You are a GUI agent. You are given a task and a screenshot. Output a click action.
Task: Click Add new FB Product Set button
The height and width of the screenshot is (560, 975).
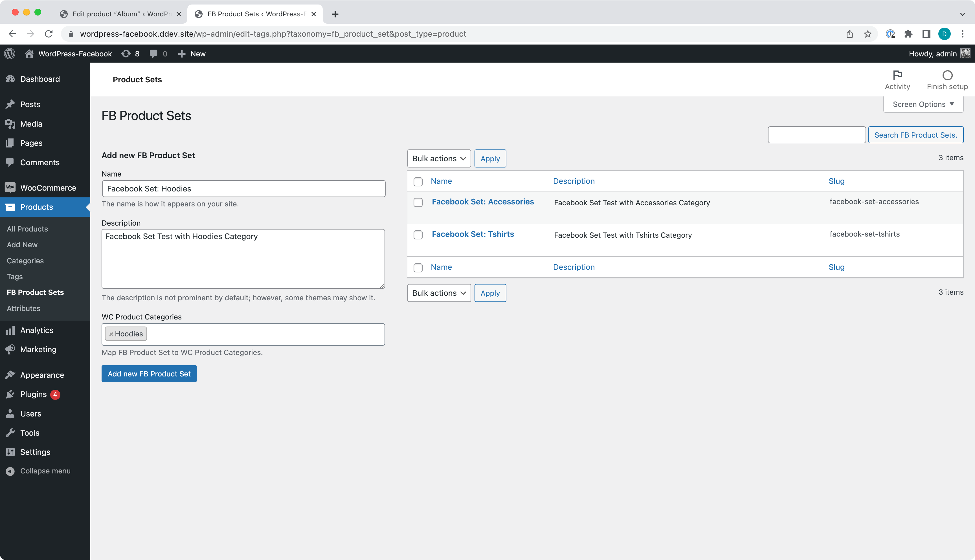[x=149, y=374]
